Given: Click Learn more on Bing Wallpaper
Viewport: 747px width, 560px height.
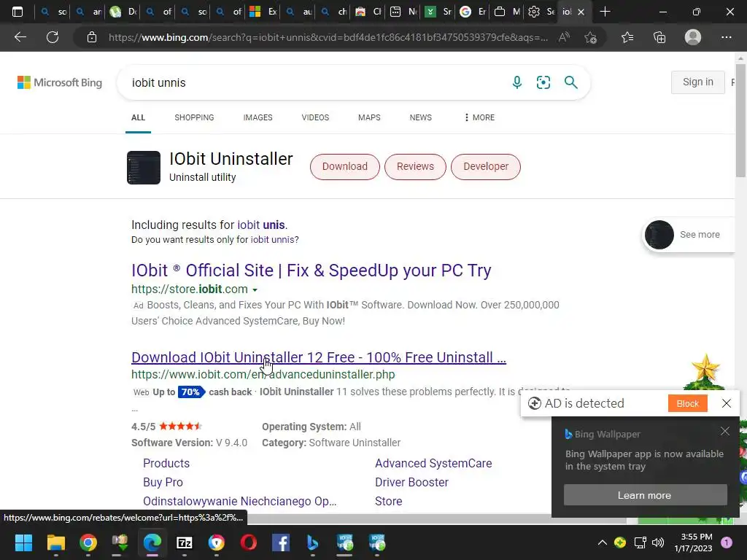Looking at the screenshot, I should click(645, 495).
